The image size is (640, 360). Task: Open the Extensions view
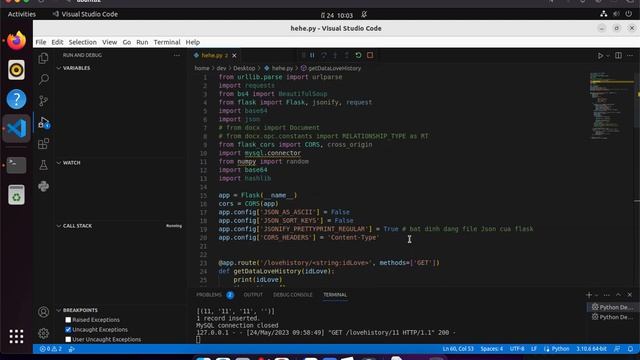click(43, 144)
